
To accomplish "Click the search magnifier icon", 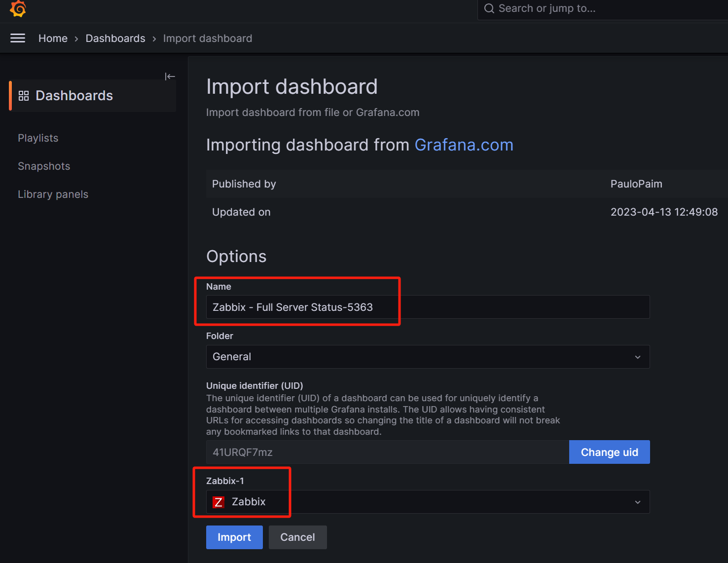I will (x=489, y=8).
